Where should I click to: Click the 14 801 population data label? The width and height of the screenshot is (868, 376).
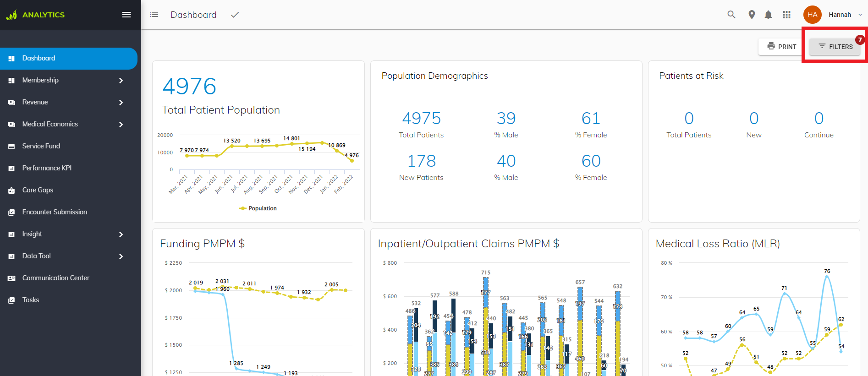click(291, 138)
